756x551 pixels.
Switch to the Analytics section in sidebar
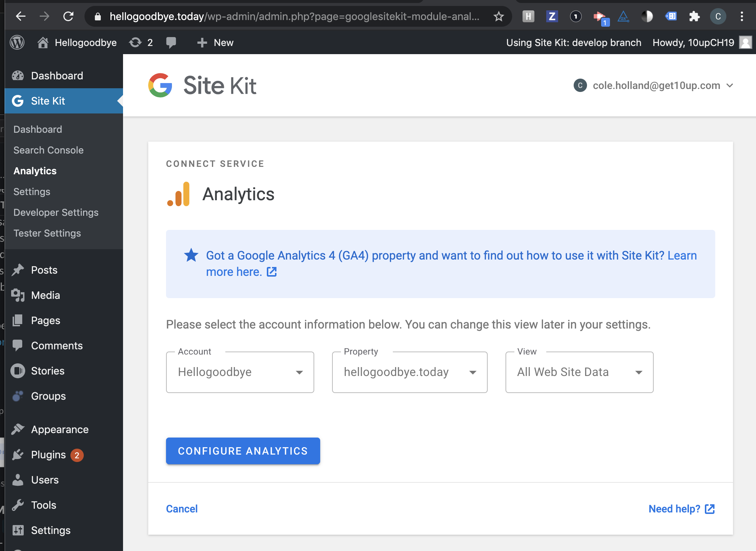point(34,171)
